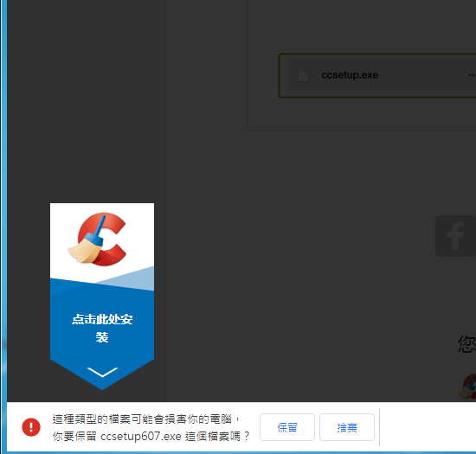Click the file document icon beside ccsetup.exe

pyautogui.click(x=303, y=75)
